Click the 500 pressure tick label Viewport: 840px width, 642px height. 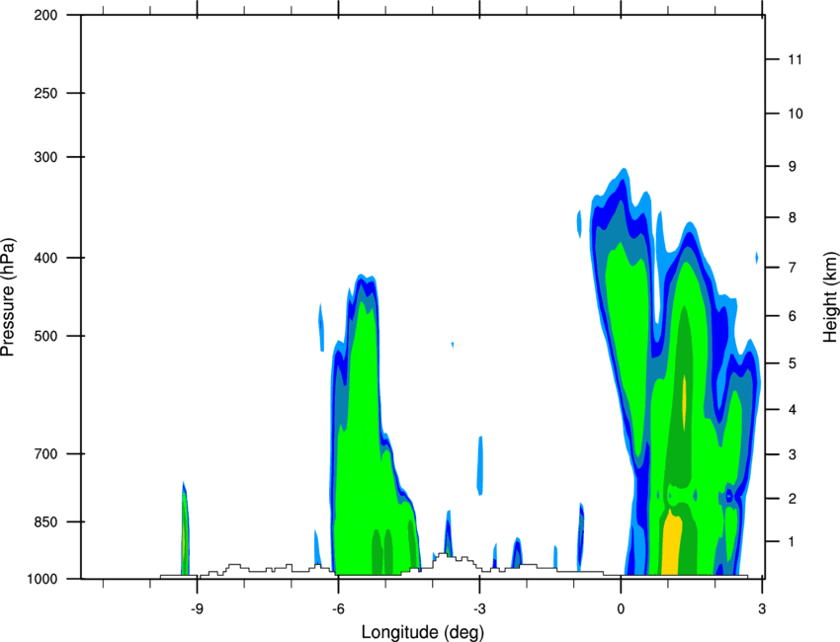pos(45,336)
